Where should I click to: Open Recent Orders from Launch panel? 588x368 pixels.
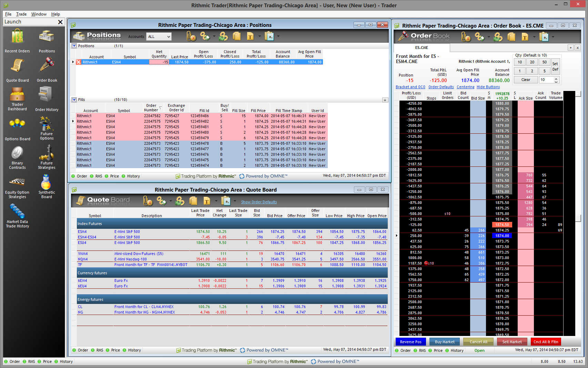(17, 41)
